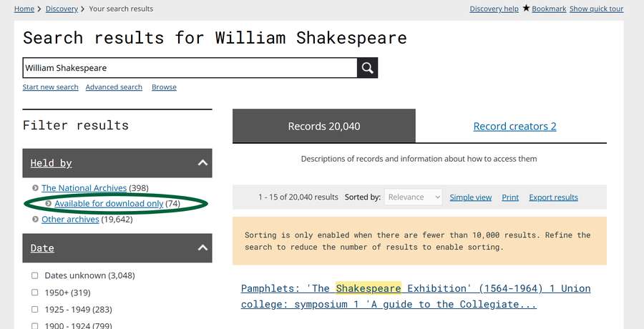Click the Browse link
The height and width of the screenshot is (329, 644).
(x=164, y=87)
